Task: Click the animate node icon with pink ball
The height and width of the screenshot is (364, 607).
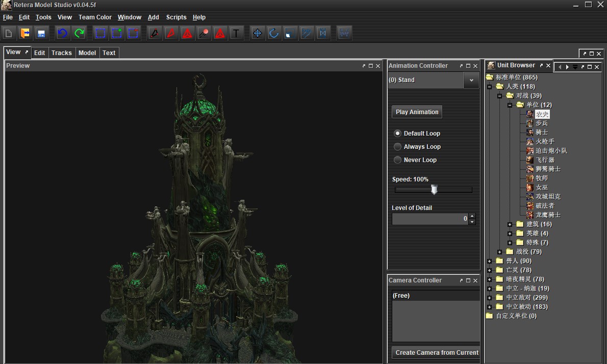Action: pos(204,33)
